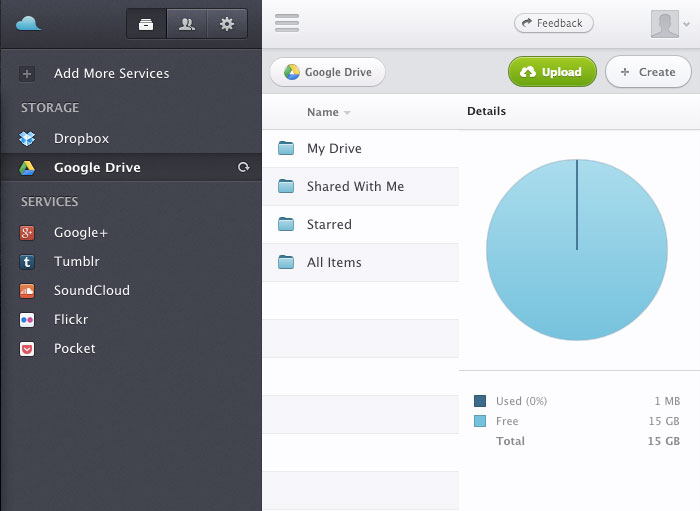Screen dimensions: 700x511
Task: Click the Tumblr service icon
Action: [x=28, y=262]
